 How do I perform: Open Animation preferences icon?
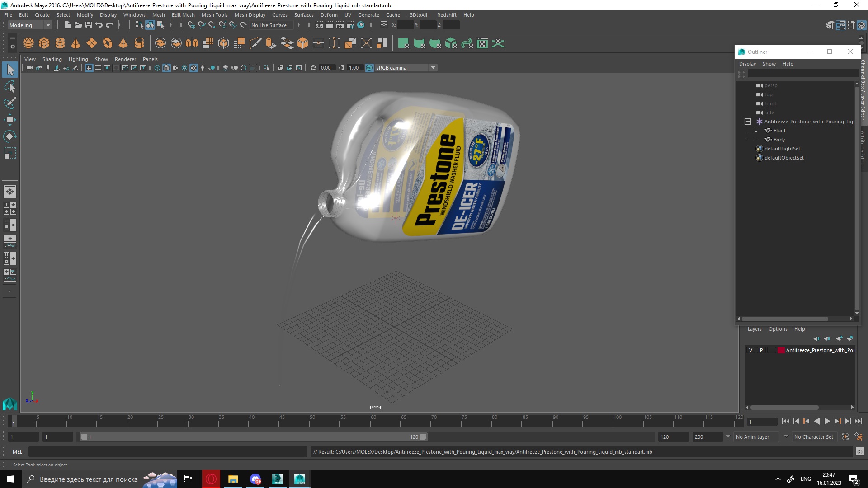pos(859,437)
